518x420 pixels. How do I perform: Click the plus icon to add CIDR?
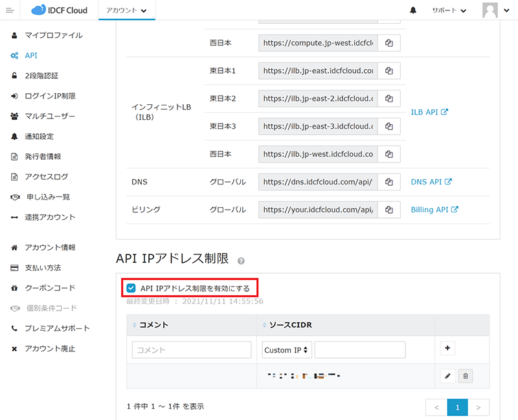point(447,349)
